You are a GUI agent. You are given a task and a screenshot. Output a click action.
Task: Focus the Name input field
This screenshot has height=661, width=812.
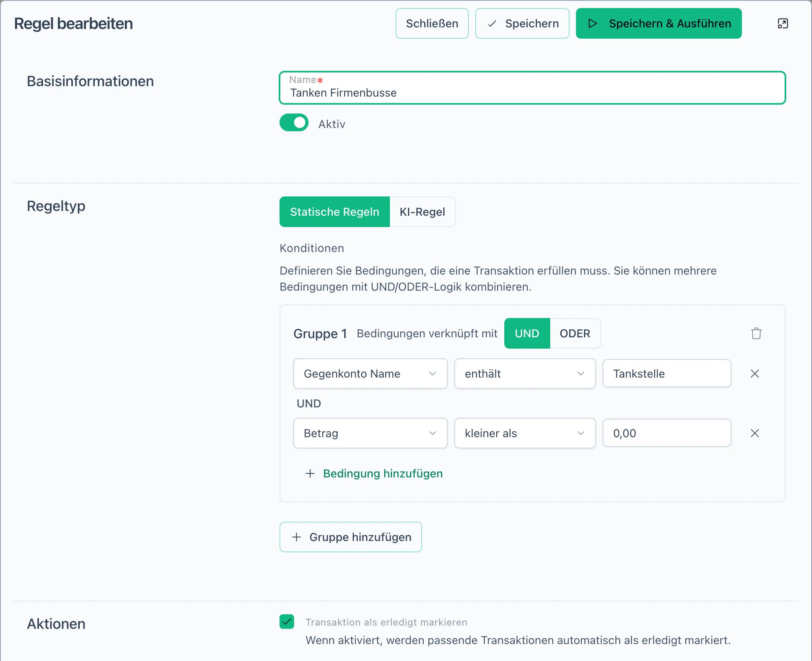pyautogui.click(x=532, y=88)
